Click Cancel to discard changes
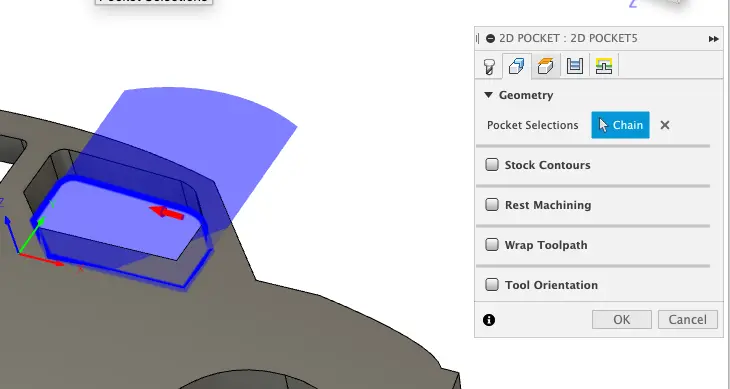The image size is (730, 389). click(688, 320)
